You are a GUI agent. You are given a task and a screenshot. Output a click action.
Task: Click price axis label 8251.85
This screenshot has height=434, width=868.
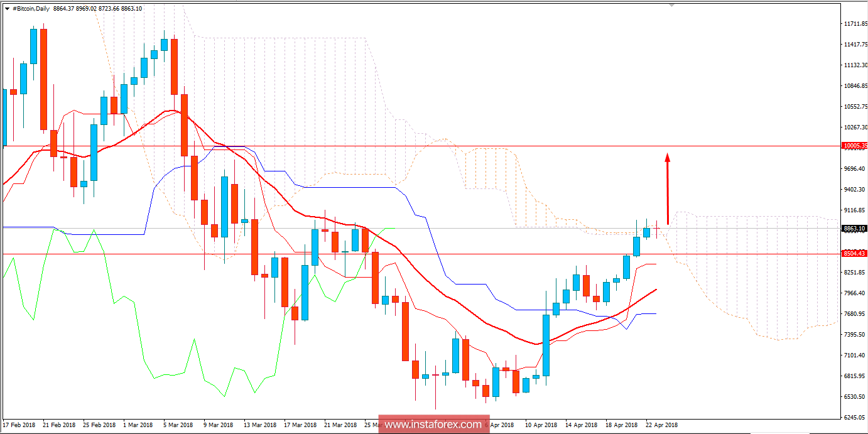click(856, 273)
